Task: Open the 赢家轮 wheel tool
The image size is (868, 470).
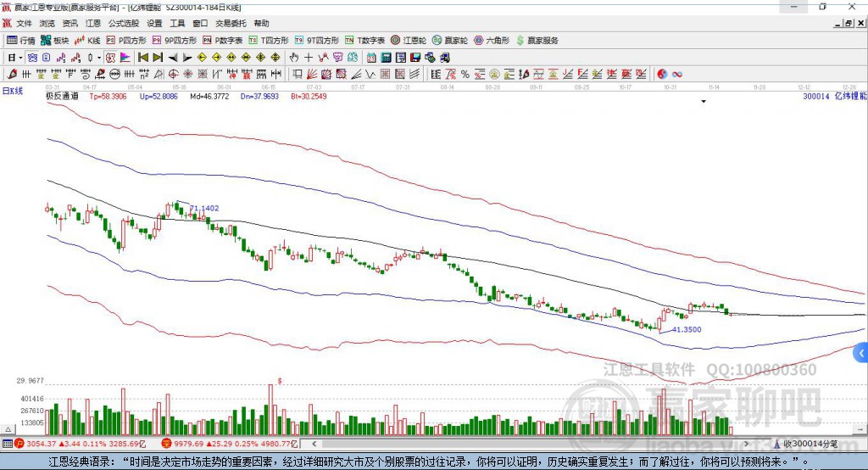Action: (x=450, y=41)
